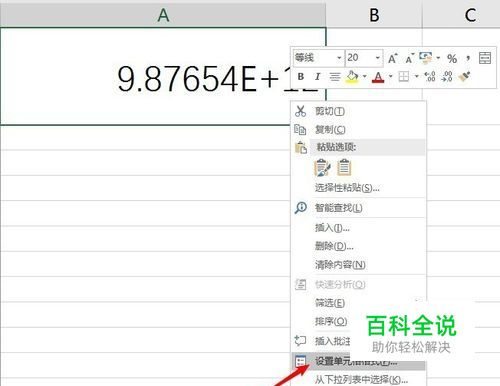Toggle bold formatting in mini toolbar
Viewport: 500px width, 386px height.
point(301,77)
